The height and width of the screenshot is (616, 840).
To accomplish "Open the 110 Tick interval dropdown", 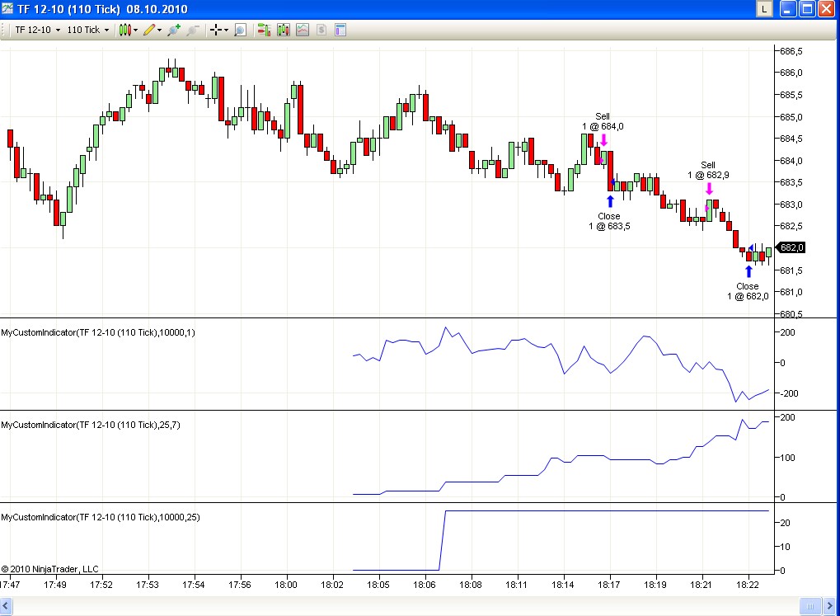I will 87,30.
